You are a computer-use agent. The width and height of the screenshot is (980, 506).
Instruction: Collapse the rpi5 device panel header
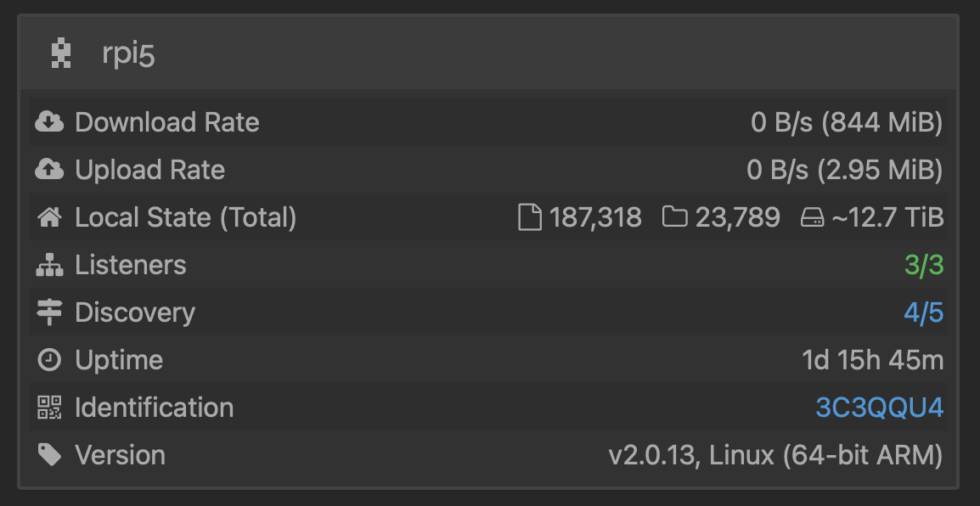(x=489, y=54)
